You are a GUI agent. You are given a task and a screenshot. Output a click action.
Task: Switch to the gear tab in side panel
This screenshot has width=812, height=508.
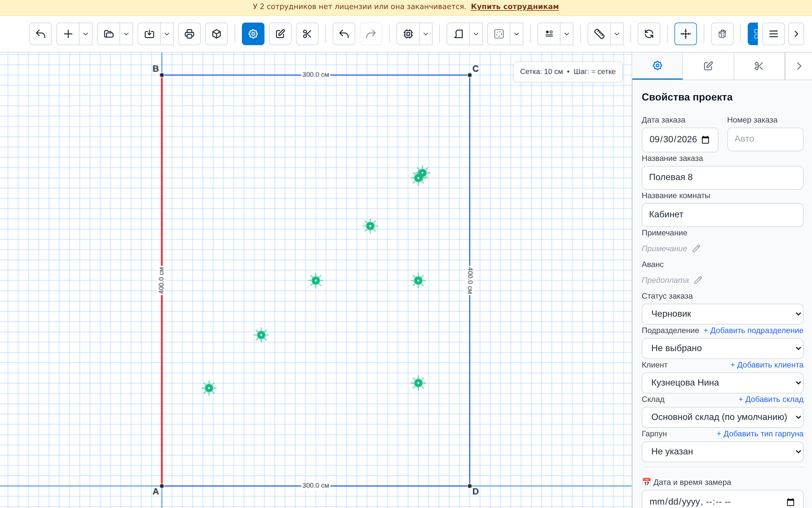coord(657,66)
